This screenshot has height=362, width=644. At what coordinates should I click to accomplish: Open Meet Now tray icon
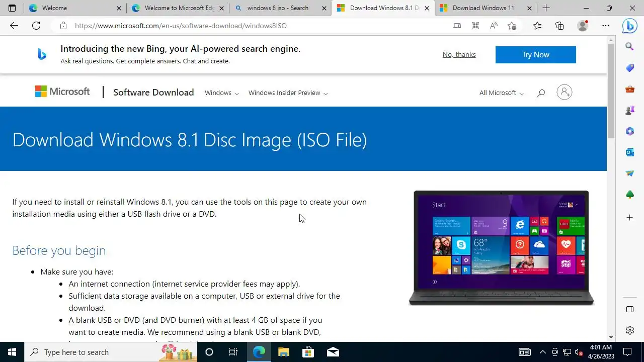[555, 352]
